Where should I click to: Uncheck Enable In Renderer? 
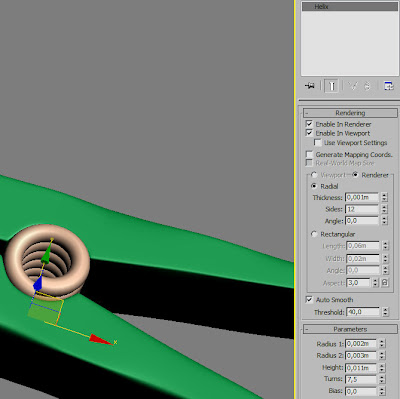309,124
